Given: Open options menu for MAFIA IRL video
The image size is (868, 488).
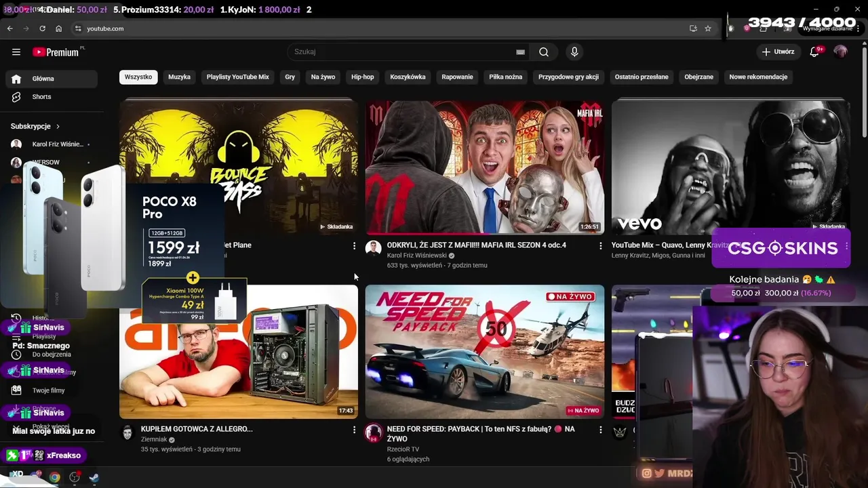Looking at the screenshot, I should click(600, 246).
